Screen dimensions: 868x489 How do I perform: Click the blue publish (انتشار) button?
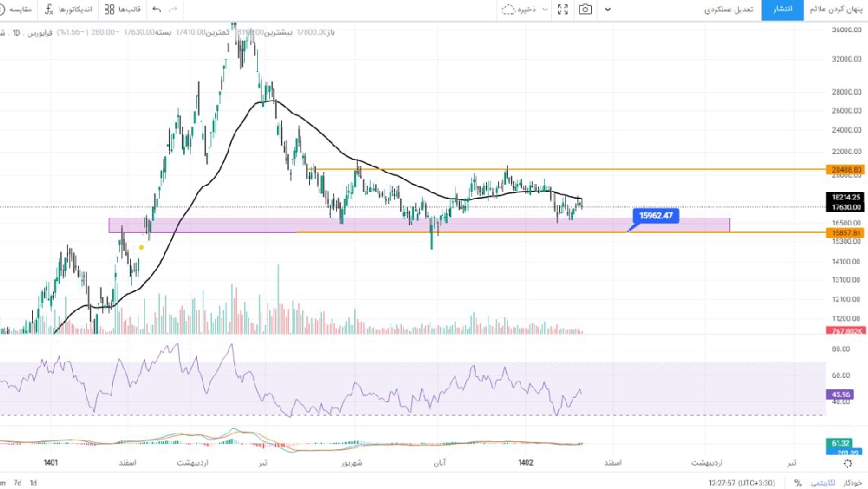click(x=783, y=10)
